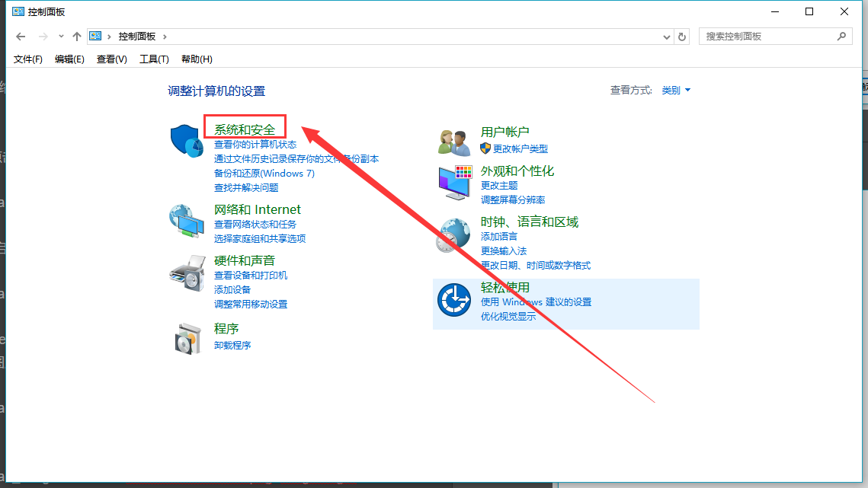This screenshot has width=868, height=488.
Task: Click 查找并解决问题 link
Action: pyautogui.click(x=246, y=187)
